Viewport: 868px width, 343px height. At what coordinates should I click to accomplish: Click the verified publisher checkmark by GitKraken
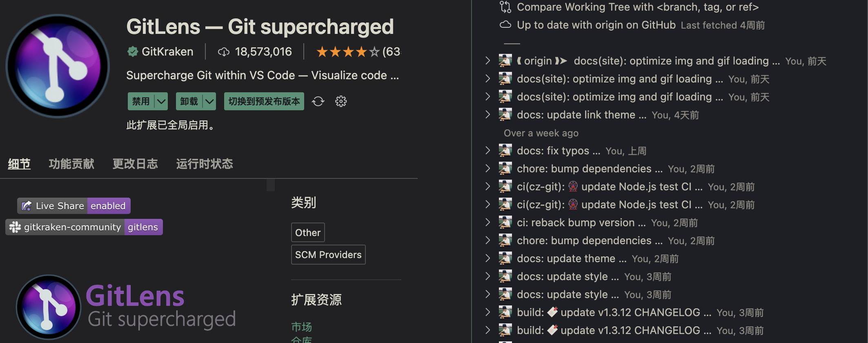[132, 51]
